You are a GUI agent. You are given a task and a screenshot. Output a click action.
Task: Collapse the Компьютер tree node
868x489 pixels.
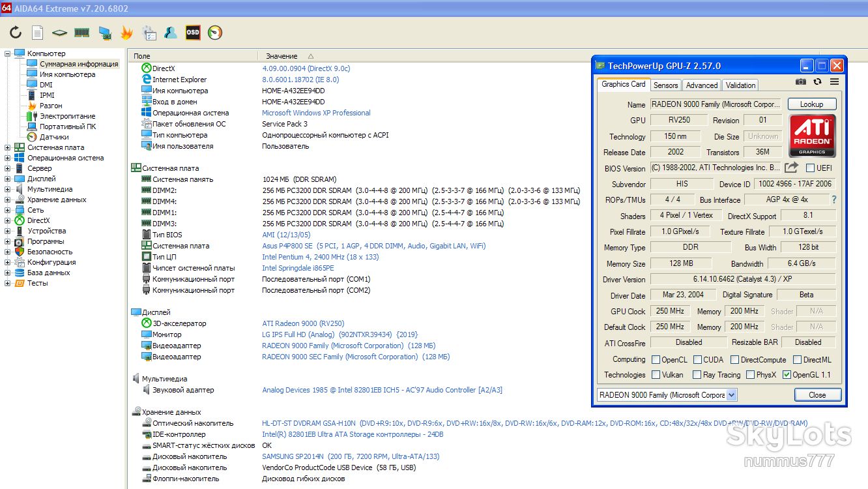tap(8, 53)
